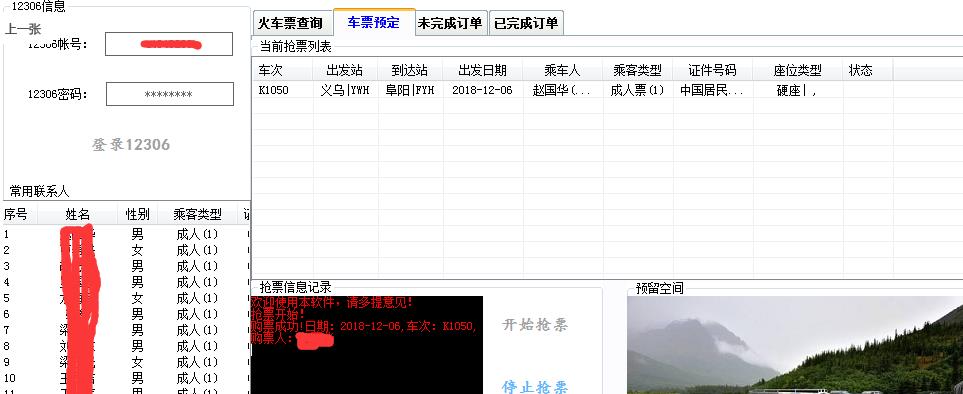The image size is (963, 394).
Task: Open the 未完成订单 tab
Action: [451, 23]
